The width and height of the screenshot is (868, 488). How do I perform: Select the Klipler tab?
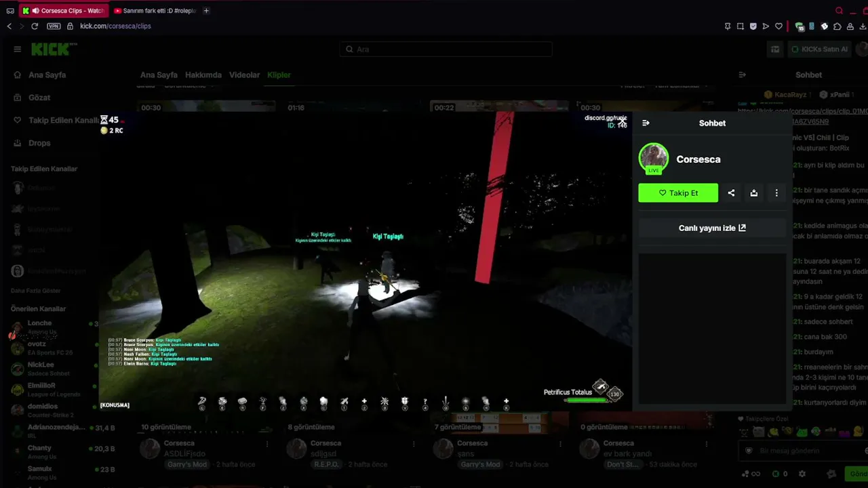coord(279,75)
